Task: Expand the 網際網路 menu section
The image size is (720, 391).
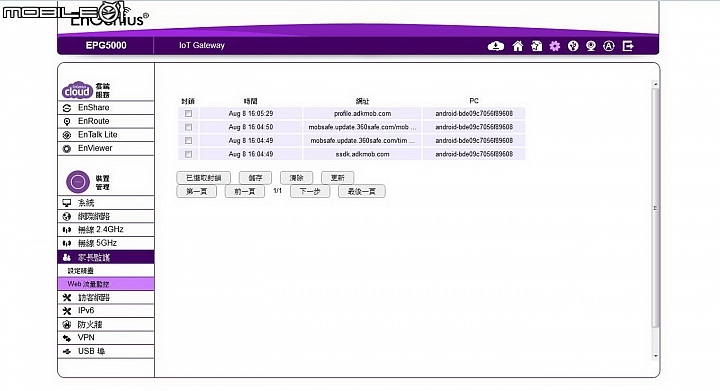Action: tap(106, 216)
